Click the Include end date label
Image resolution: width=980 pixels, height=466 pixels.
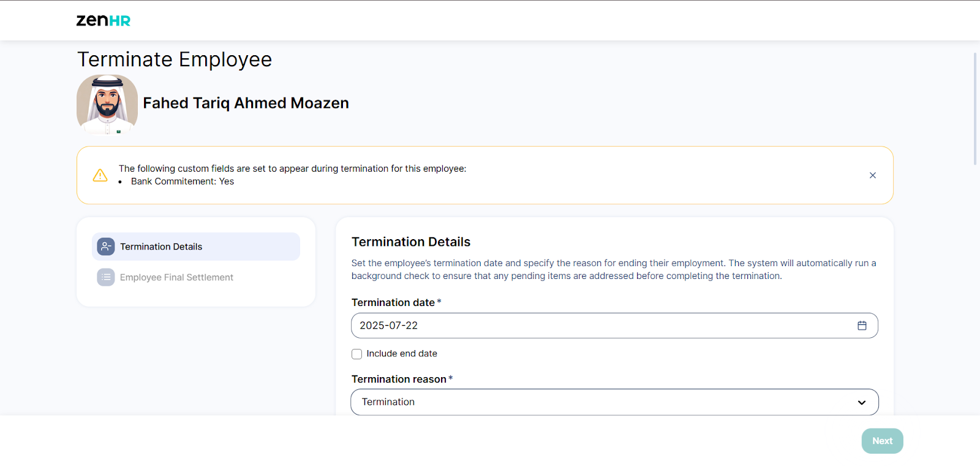(x=402, y=354)
